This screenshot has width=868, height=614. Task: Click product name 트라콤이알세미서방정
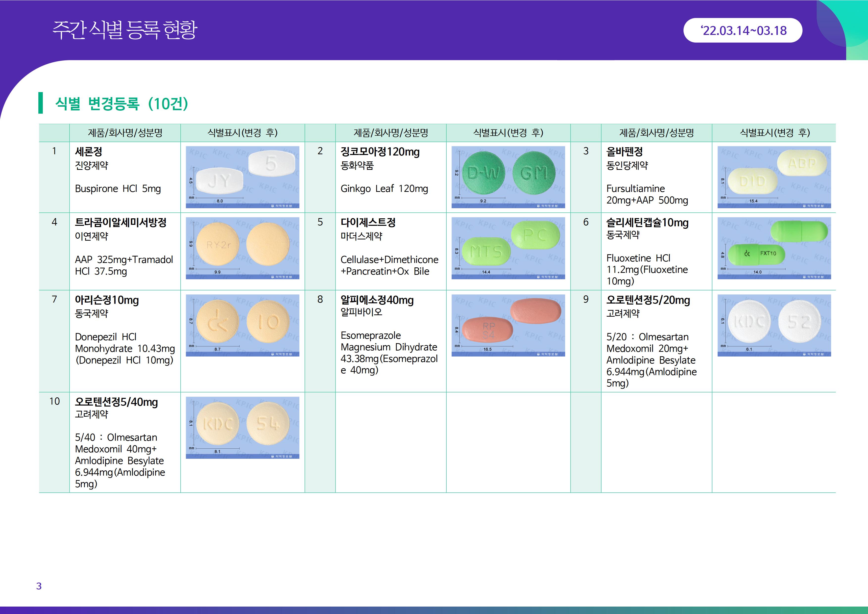pos(121,222)
